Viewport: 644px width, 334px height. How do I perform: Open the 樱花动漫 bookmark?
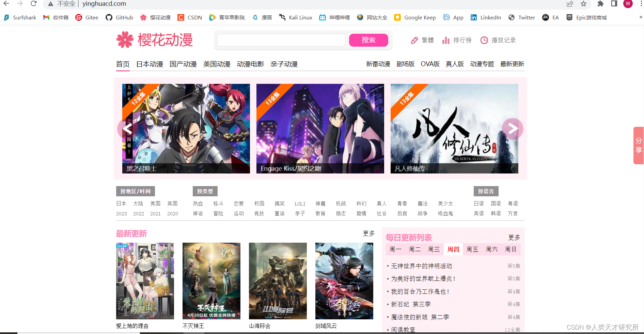[x=155, y=17]
